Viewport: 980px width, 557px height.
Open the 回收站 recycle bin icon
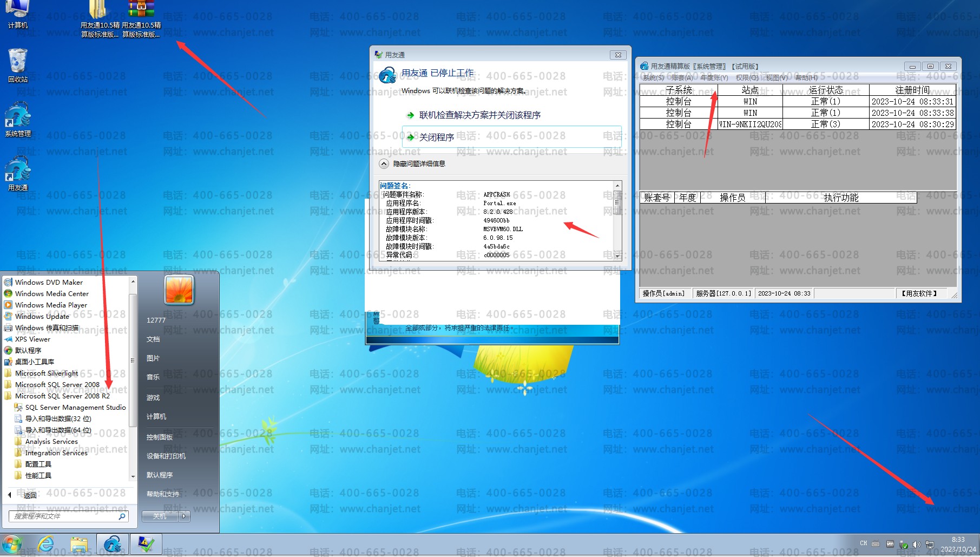pyautogui.click(x=18, y=65)
